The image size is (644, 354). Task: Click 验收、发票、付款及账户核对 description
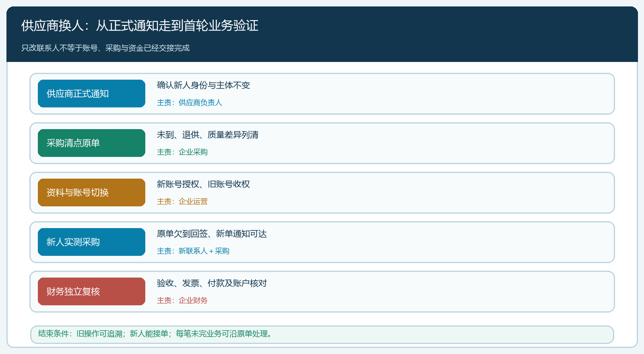[x=212, y=283]
